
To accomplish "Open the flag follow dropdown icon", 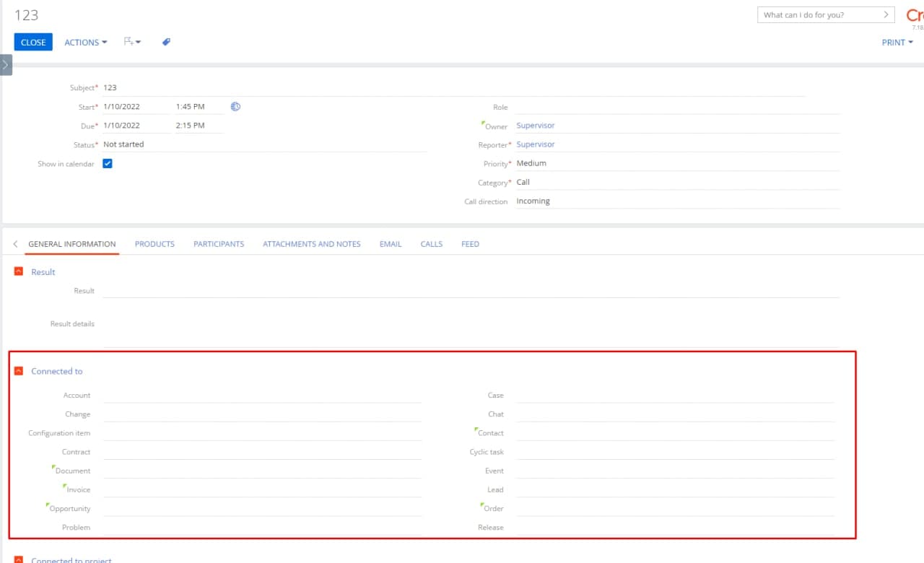I will click(132, 42).
